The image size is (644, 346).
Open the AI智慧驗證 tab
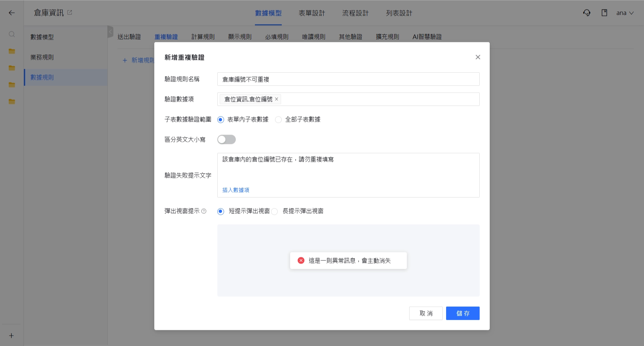point(427,37)
